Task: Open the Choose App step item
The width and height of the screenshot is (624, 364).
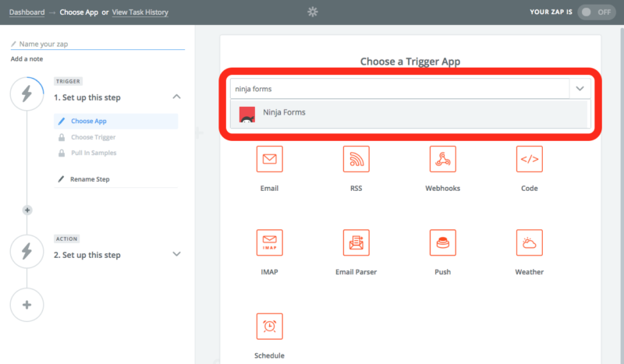Action: pyautogui.click(x=88, y=122)
